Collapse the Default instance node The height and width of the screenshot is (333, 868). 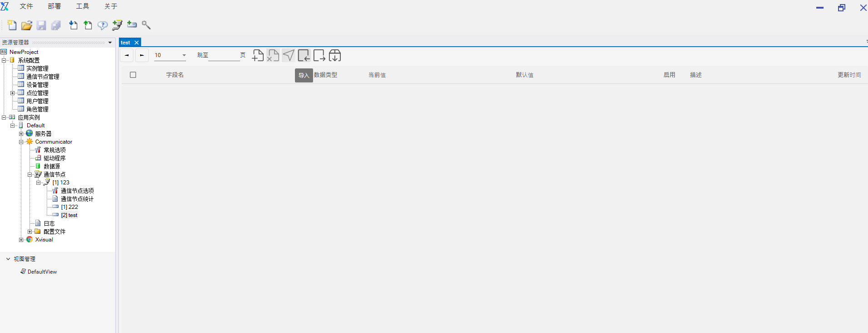(13, 125)
